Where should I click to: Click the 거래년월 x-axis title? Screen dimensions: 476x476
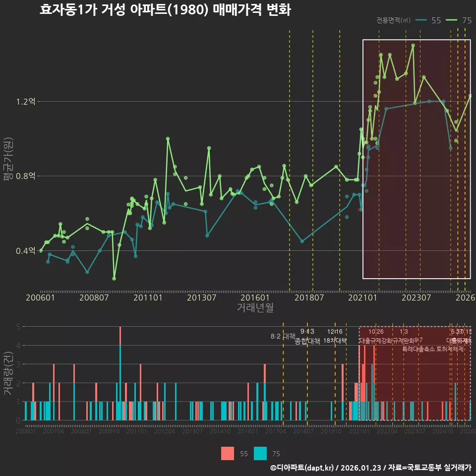coord(255,307)
